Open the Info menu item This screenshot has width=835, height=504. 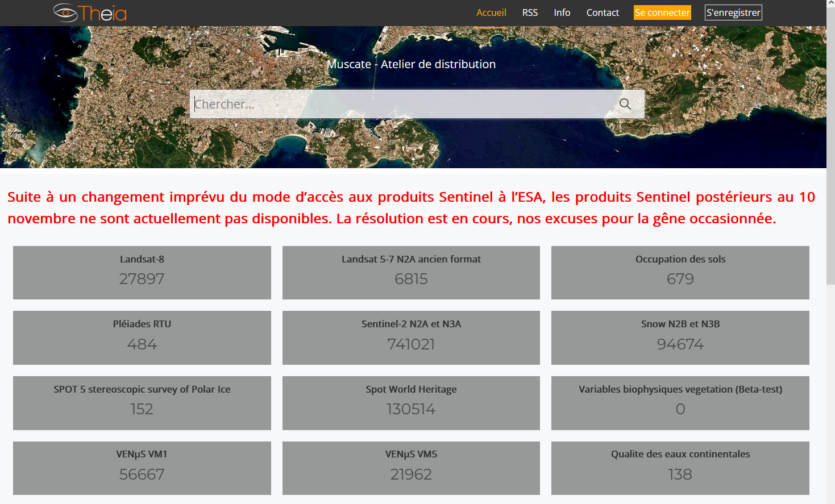(x=562, y=13)
